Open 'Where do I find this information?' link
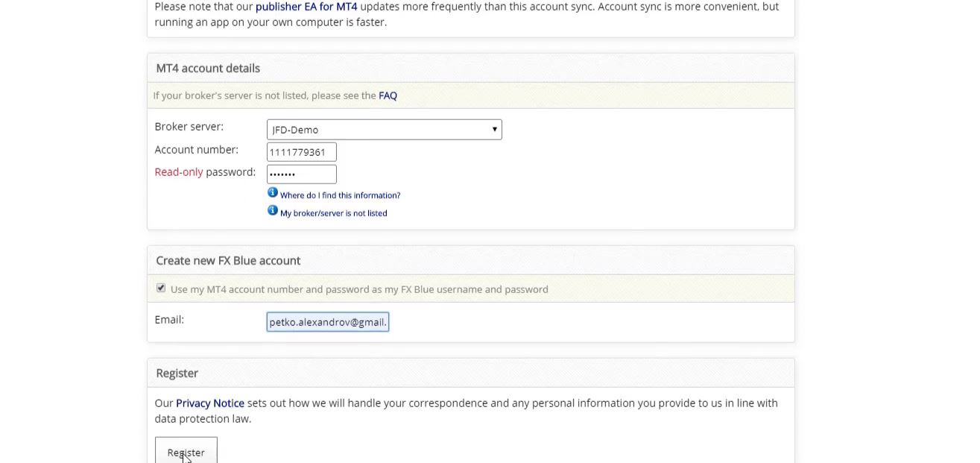This screenshot has height=463, width=980. (x=340, y=195)
